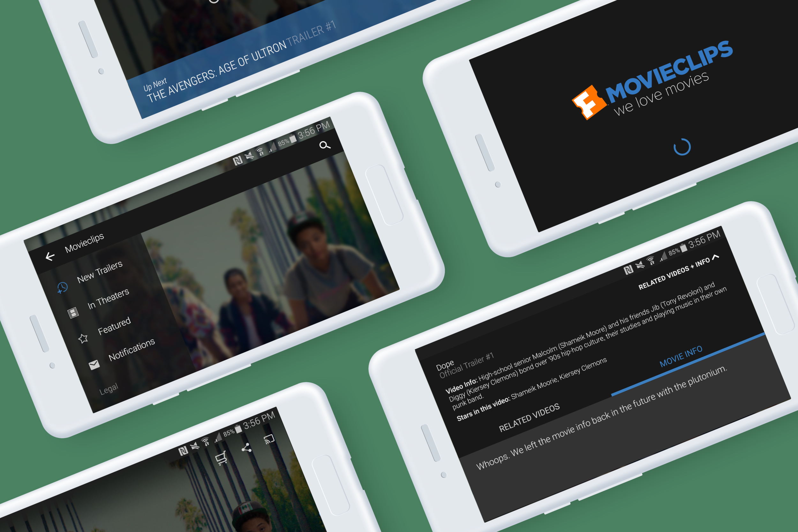Image resolution: width=798 pixels, height=532 pixels.
Task: Tap the In Theaters film strip icon
Action: pyautogui.click(x=73, y=313)
